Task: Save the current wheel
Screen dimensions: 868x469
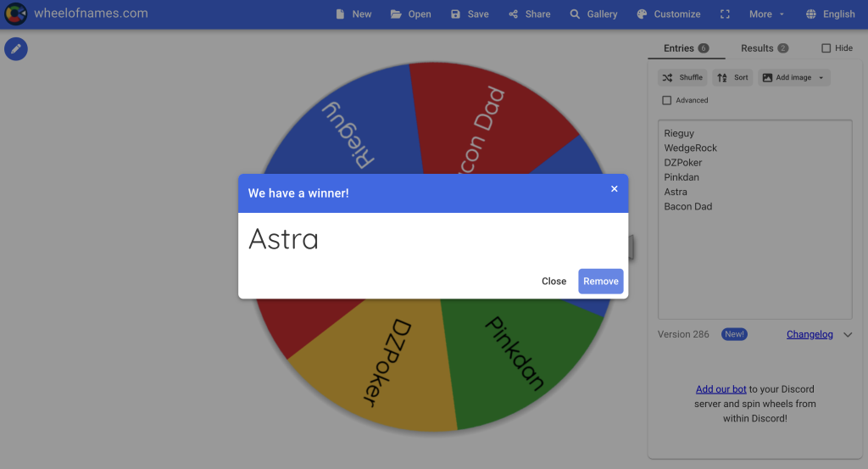Action: click(x=470, y=14)
